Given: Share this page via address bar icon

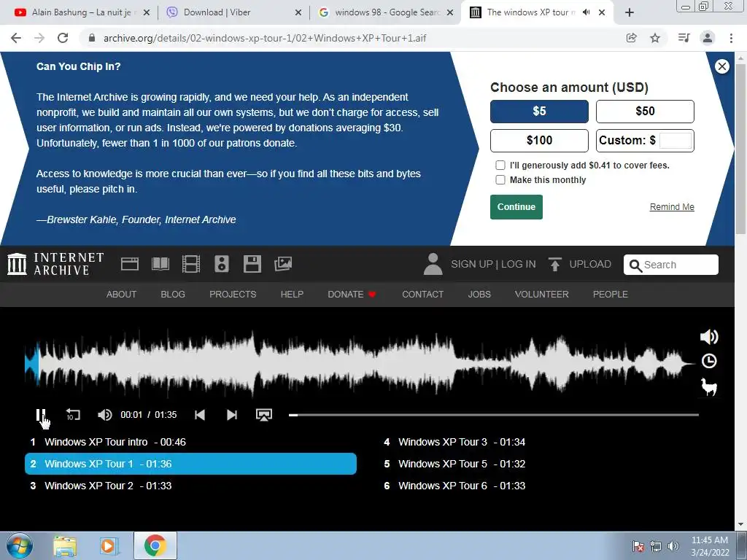Looking at the screenshot, I should pyautogui.click(x=631, y=38).
